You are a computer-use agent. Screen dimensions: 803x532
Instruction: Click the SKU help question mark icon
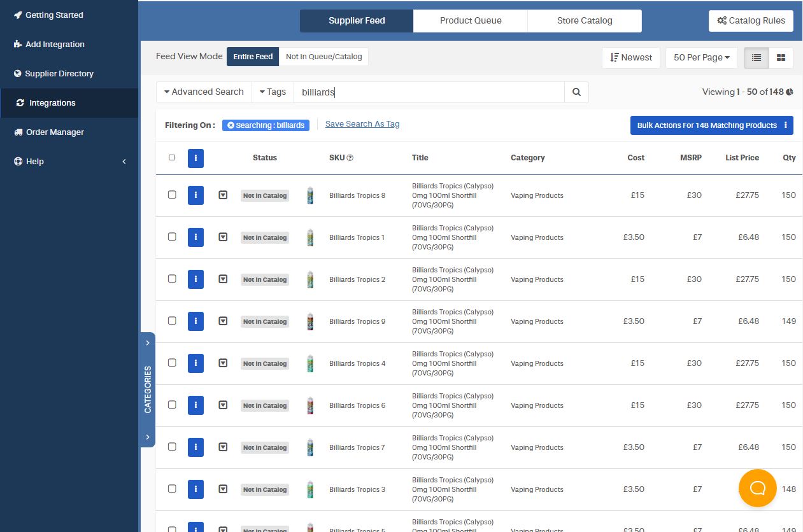[x=350, y=158]
